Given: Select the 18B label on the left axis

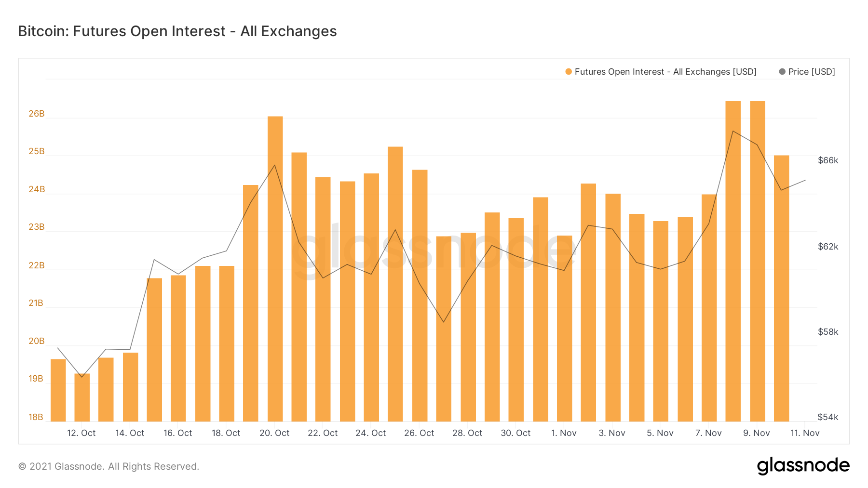Looking at the screenshot, I should [36, 417].
